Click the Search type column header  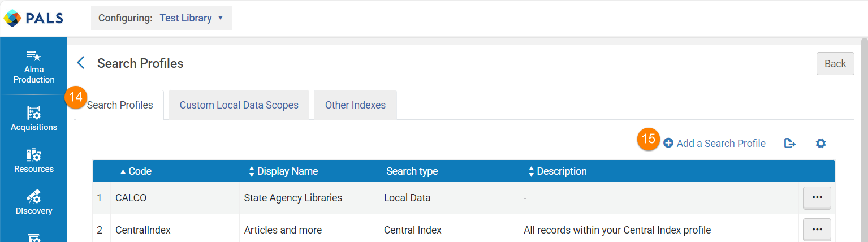[x=412, y=171]
